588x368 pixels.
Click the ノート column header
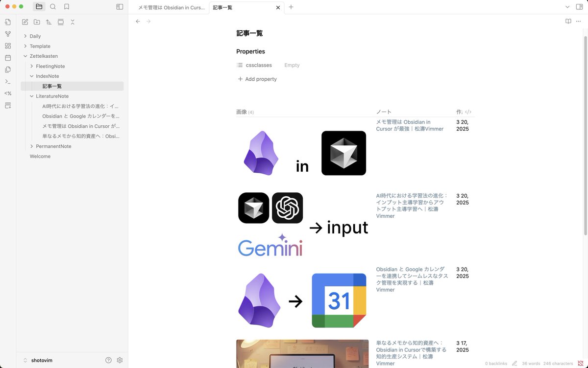[384, 112]
